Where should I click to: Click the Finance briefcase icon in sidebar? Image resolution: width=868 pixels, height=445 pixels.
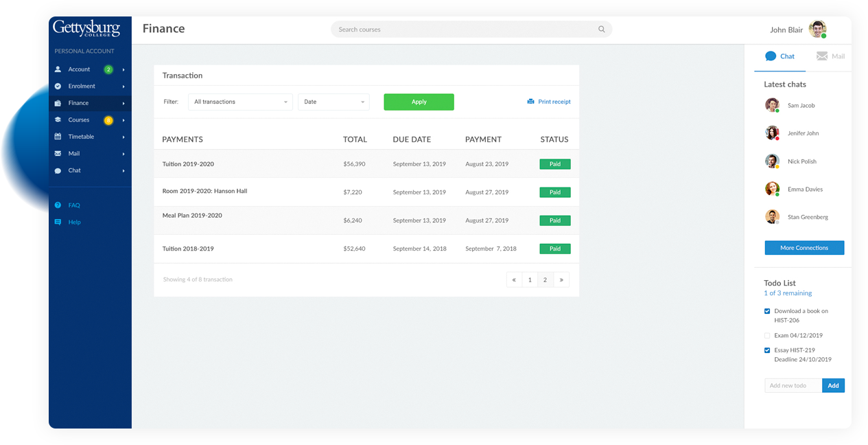coord(58,103)
